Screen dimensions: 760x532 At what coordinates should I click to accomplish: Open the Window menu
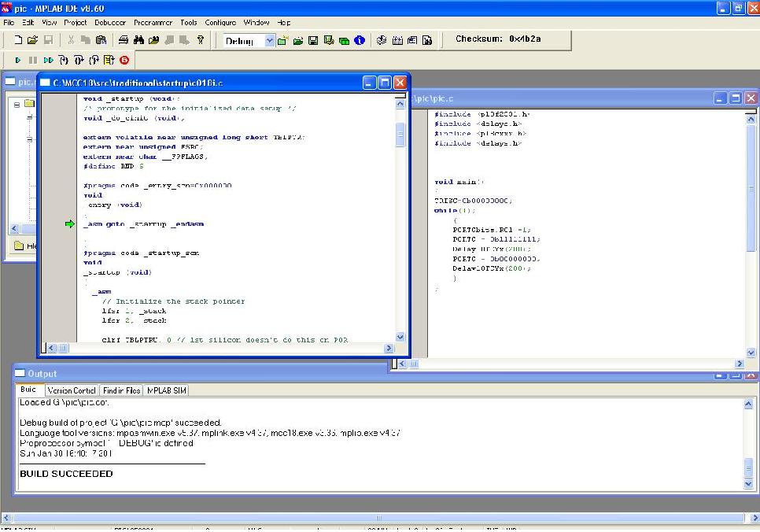coord(256,23)
